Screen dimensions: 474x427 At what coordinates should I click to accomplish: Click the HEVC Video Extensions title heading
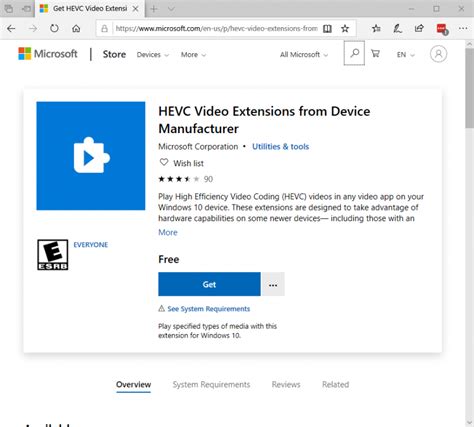coord(264,120)
